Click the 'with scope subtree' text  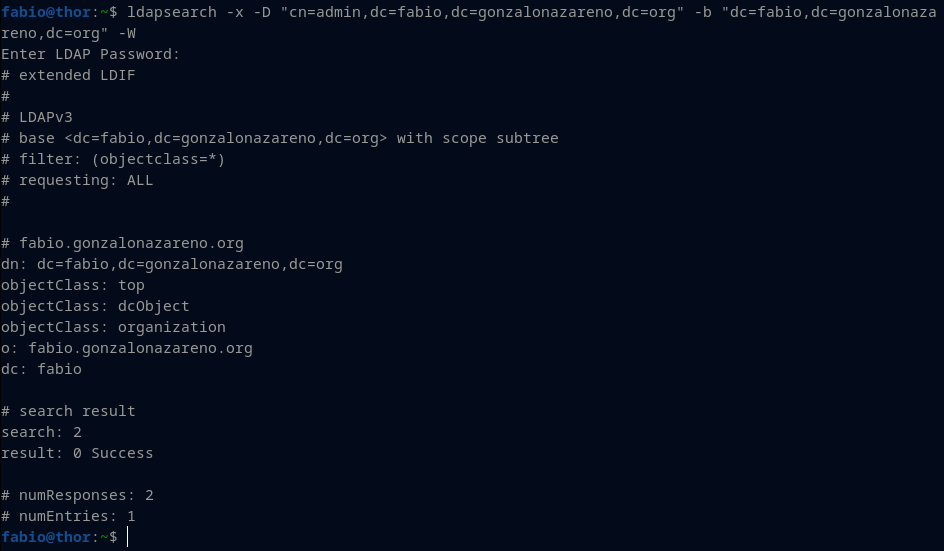click(x=477, y=139)
